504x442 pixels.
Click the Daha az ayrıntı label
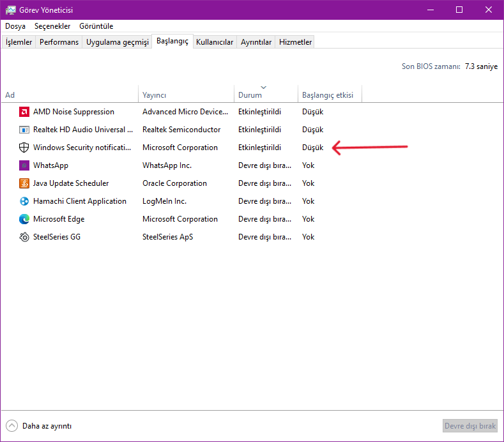47,426
